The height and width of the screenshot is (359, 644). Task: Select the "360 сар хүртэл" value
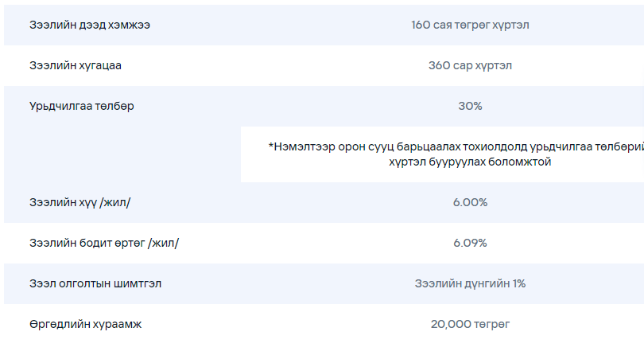tap(470, 65)
